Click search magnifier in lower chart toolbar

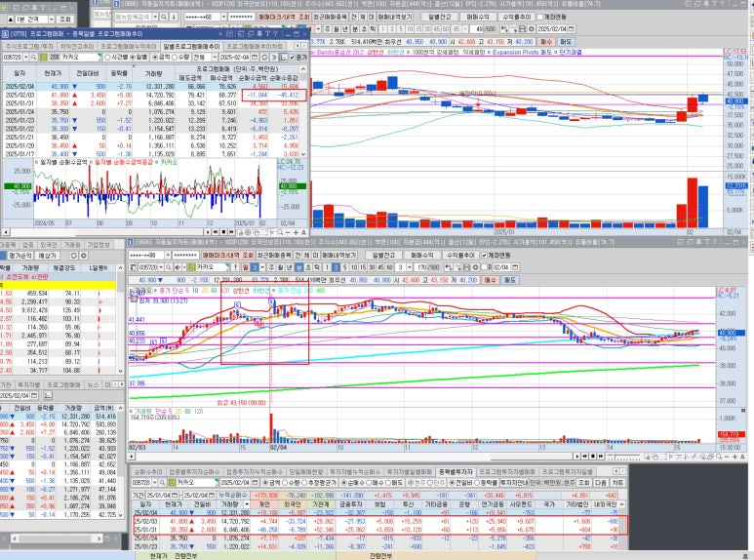169,267
